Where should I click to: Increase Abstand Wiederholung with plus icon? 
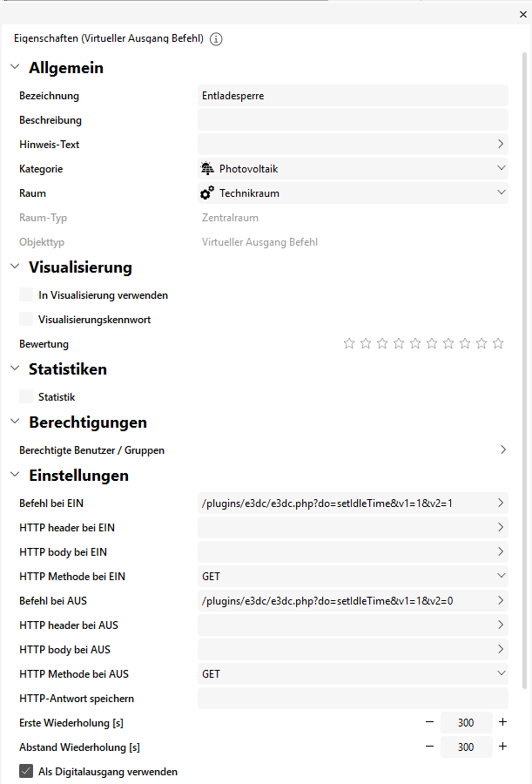(x=502, y=747)
